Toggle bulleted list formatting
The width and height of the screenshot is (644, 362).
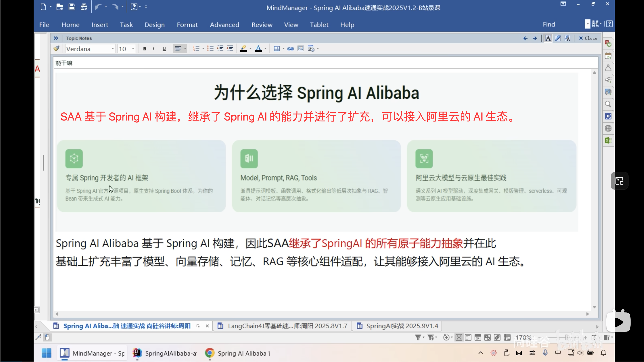(210, 49)
